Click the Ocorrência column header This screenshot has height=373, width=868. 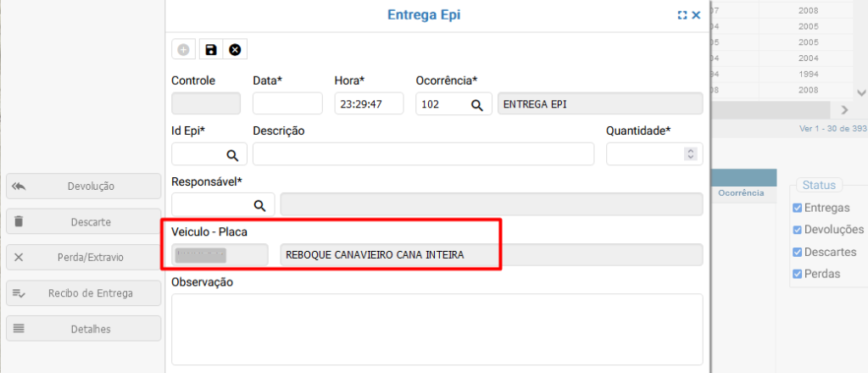click(x=741, y=194)
